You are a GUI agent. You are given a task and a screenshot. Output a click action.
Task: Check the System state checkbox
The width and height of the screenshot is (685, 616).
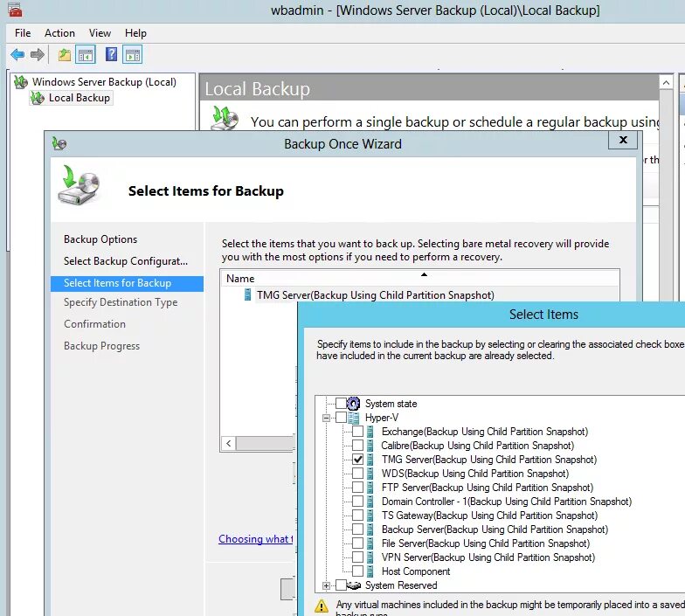tap(341, 404)
